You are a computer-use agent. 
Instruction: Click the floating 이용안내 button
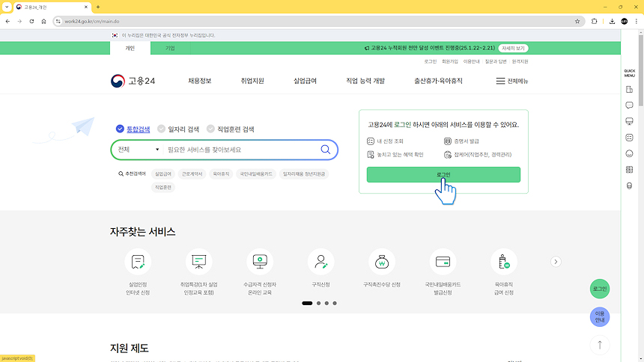600,317
